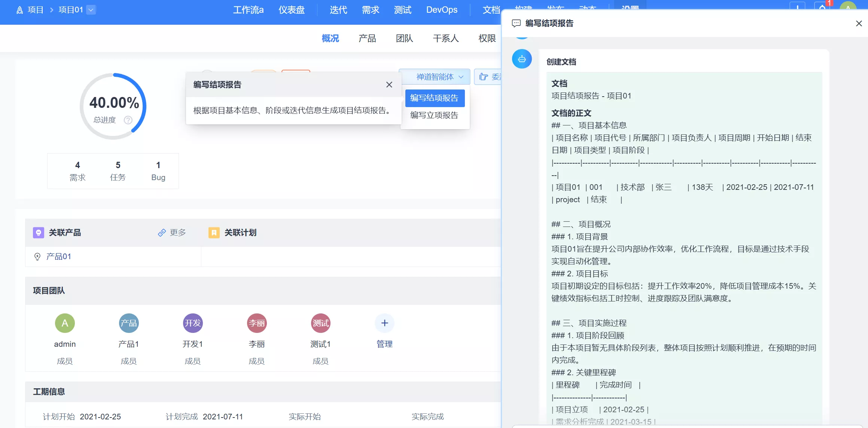
Task: Click the 关联产品 section icon
Action: [x=38, y=233]
